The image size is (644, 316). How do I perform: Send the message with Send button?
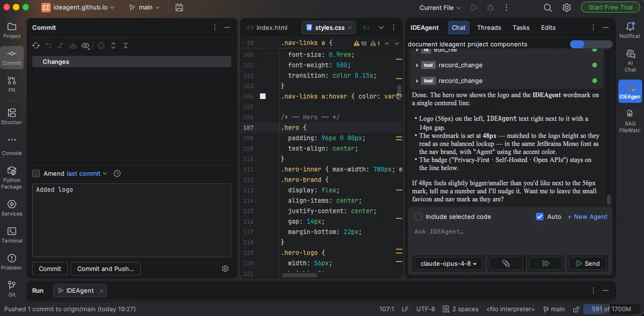(587, 263)
